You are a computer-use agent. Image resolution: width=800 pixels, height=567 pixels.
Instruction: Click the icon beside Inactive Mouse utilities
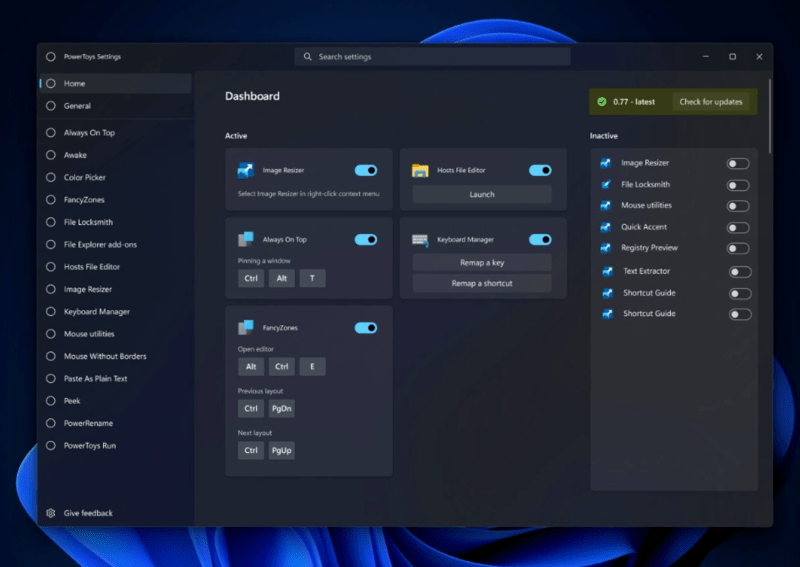click(x=606, y=206)
